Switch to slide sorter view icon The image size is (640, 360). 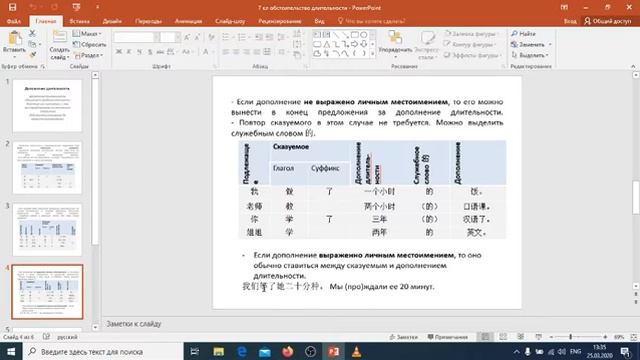click(x=503, y=337)
